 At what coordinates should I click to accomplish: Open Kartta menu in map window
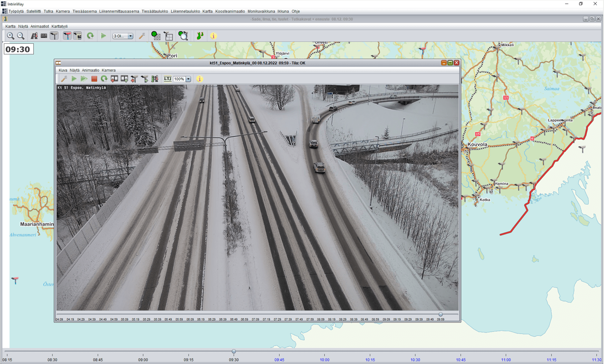click(x=10, y=26)
